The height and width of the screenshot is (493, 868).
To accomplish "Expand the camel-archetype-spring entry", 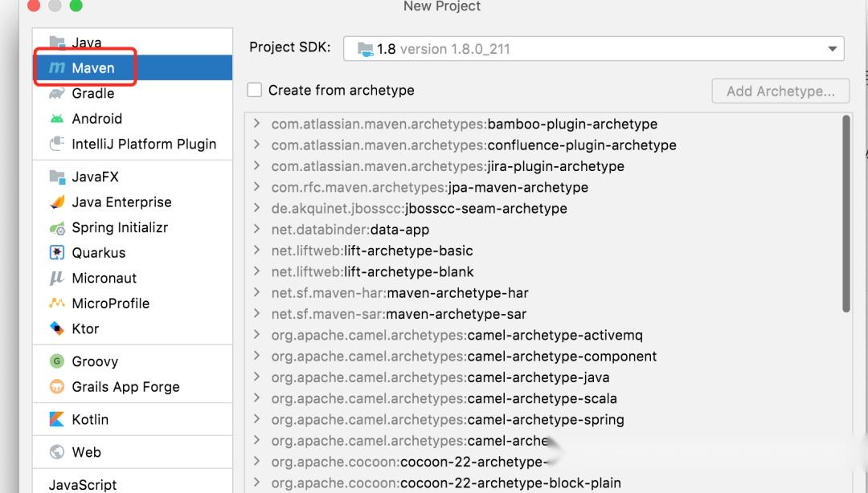I will pos(258,418).
